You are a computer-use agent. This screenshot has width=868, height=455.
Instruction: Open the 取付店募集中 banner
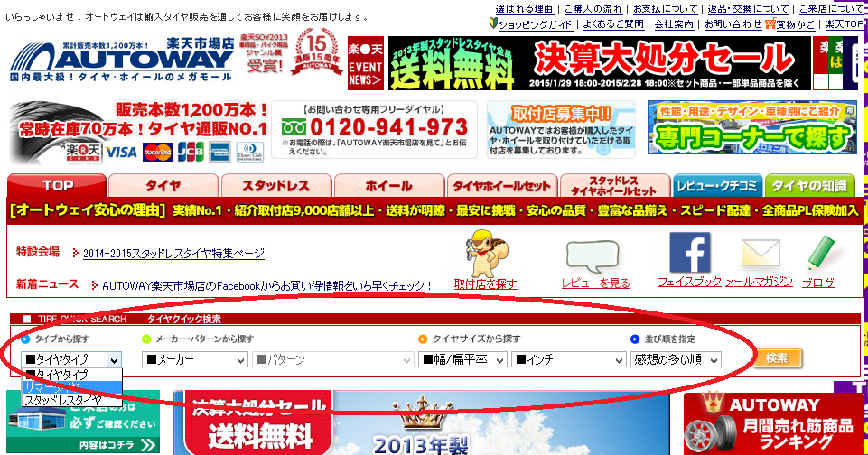coord(561,129)
